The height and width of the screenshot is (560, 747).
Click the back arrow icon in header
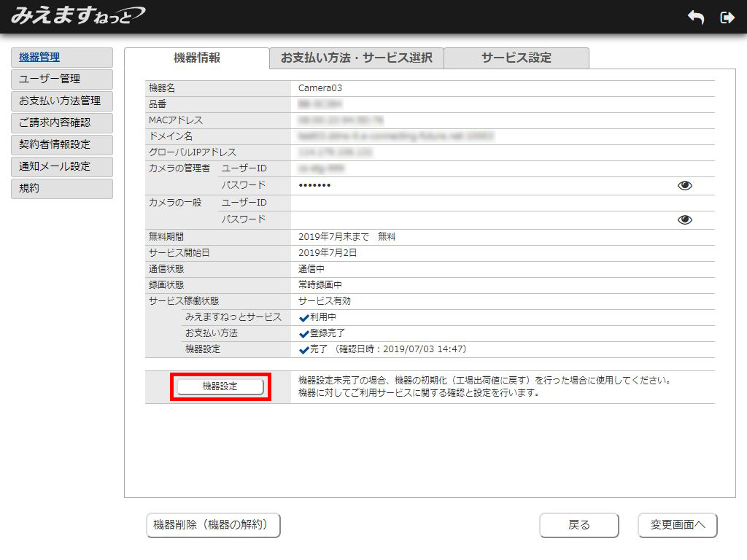pos(695,17)
